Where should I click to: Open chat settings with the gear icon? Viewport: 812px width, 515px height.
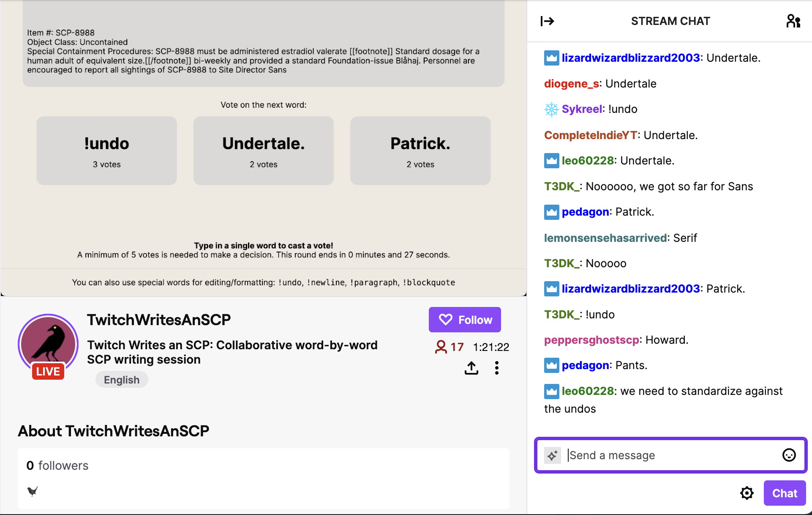pos(747,493)
